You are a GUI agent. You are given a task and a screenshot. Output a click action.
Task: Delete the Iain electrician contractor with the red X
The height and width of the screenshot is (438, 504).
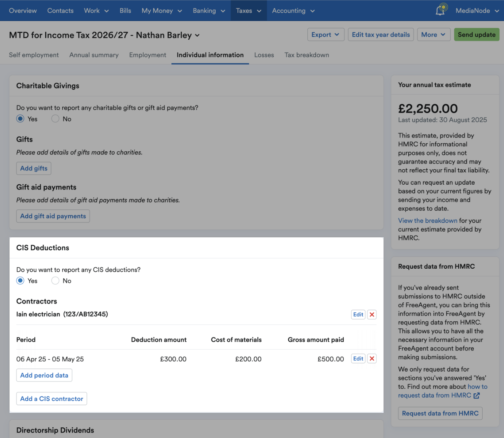click(372, 315)
